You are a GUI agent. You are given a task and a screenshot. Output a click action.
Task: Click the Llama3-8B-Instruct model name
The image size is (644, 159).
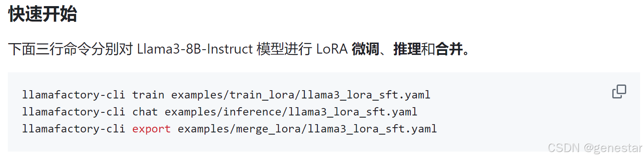click(195, 49)
